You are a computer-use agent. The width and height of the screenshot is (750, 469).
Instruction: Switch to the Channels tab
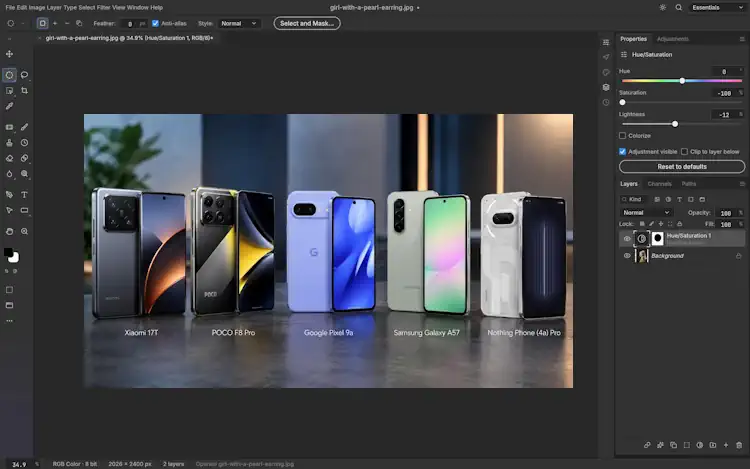coord(660,184)
